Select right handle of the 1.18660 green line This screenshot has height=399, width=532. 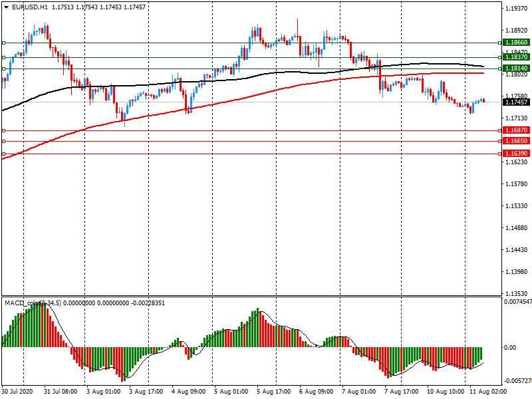[500, 43]
